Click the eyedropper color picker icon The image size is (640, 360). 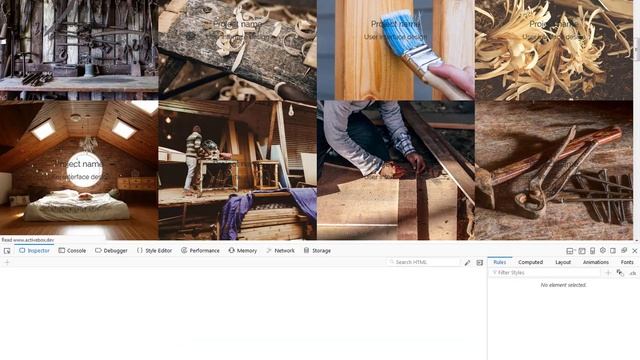467,262
